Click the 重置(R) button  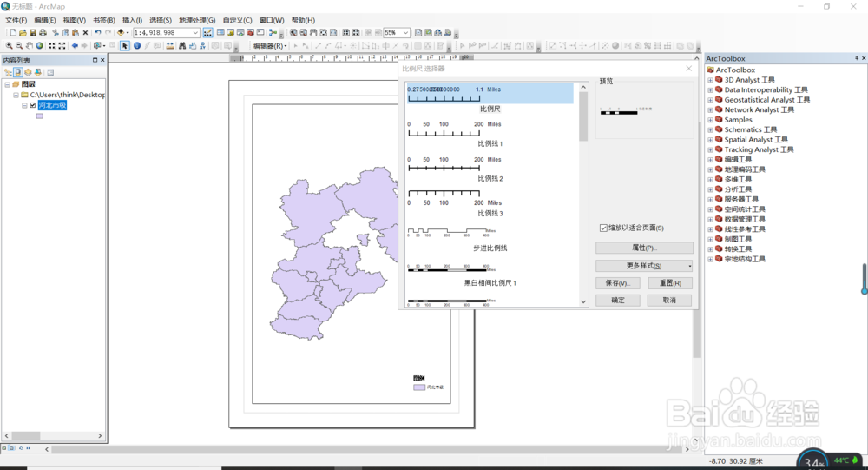point(670,282)
